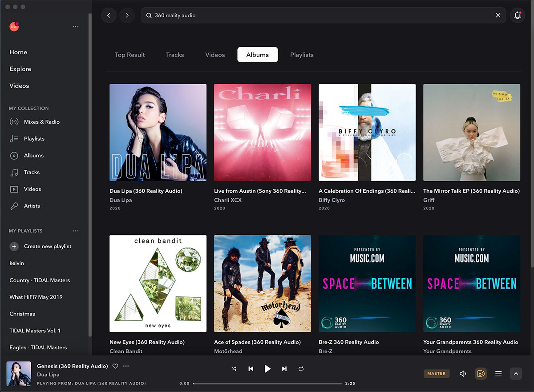Open Videos in the main sidebar navigation
The image size is (534, 392).
[19, 86]
